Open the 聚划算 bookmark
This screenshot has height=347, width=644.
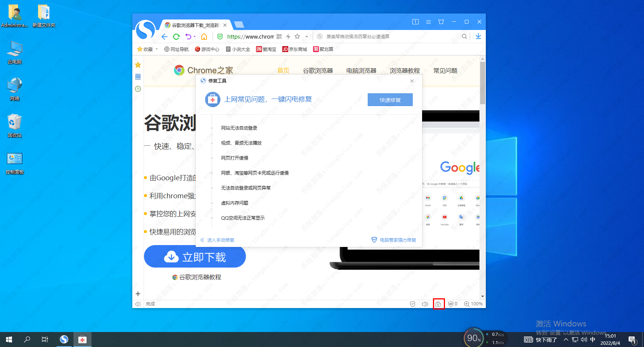tap(323, 49)
